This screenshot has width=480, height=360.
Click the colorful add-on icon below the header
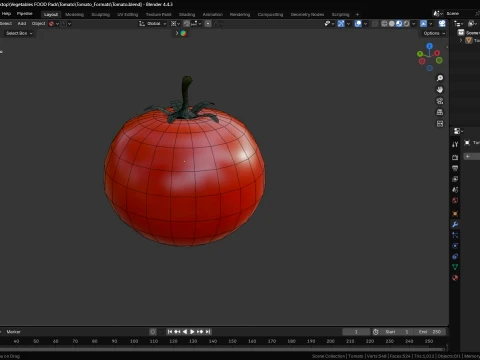coord(183,33)
